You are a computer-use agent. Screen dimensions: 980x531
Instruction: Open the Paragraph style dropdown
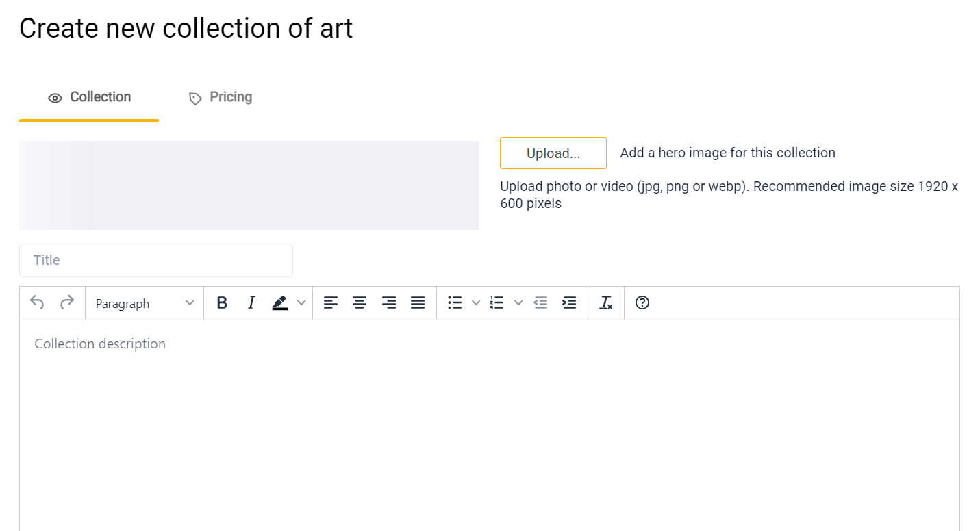point(145,303)
